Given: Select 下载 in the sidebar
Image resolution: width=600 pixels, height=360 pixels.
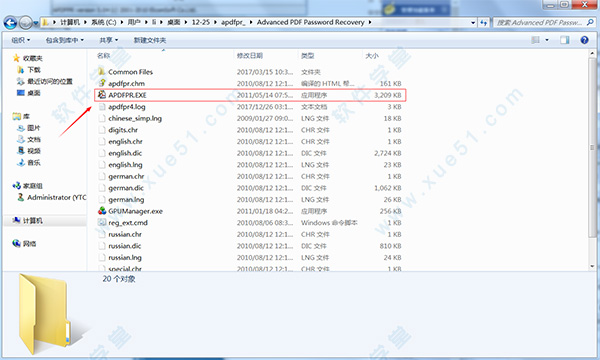Looking at the screenshot, I should 34,70.
